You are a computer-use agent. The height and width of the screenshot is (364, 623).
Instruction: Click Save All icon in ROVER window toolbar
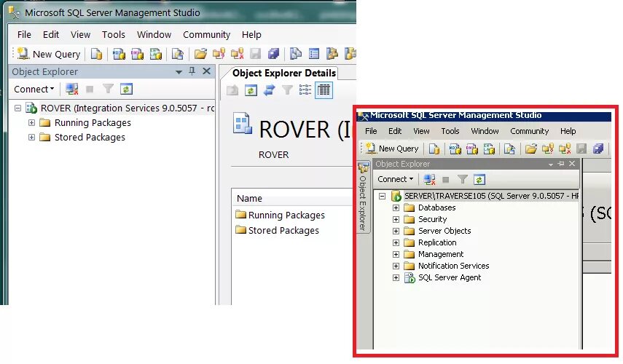[x=274, y=54]
